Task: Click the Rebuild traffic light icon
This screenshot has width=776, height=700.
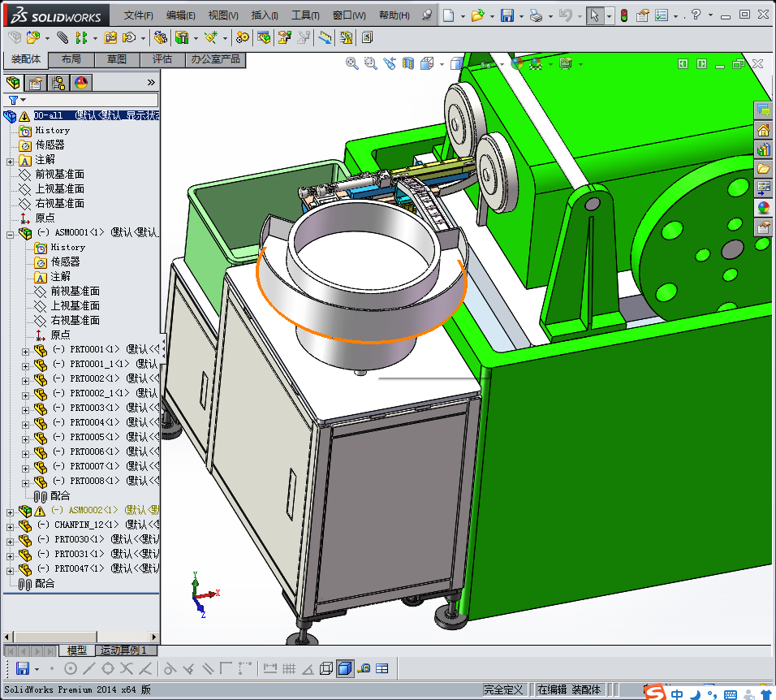Action: [x=623, y=15]
